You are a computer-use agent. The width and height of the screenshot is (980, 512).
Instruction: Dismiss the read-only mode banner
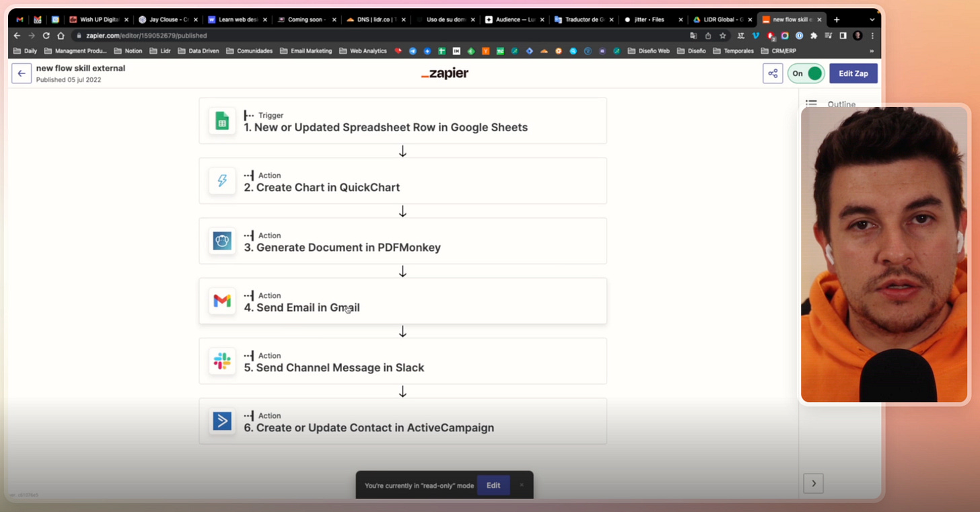tap(522, 485)
